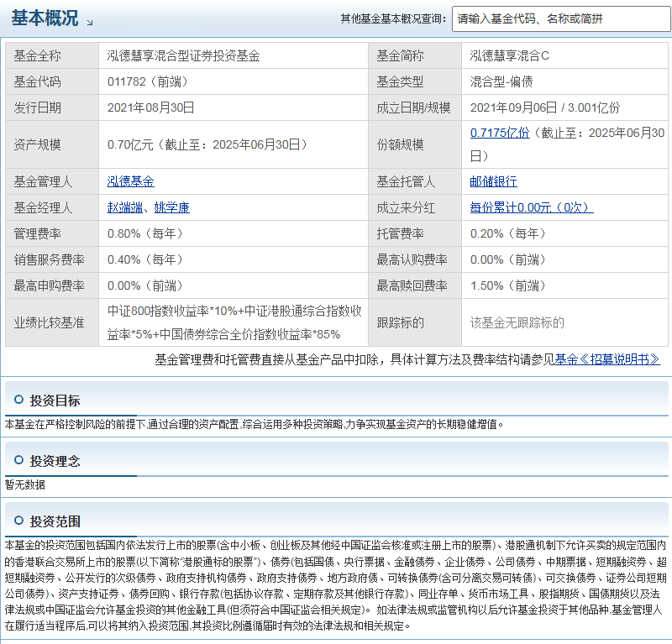Click the fund search input field

coord(561,18)
